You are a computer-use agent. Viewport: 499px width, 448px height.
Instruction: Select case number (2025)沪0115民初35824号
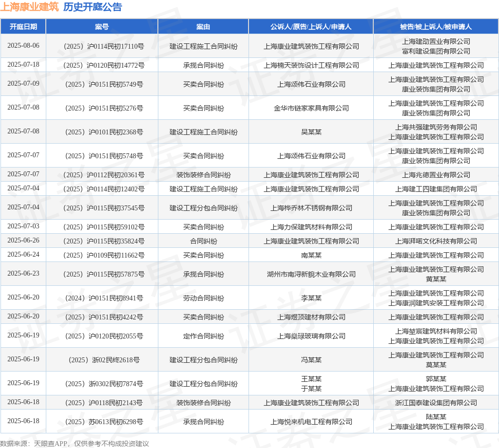104,241
